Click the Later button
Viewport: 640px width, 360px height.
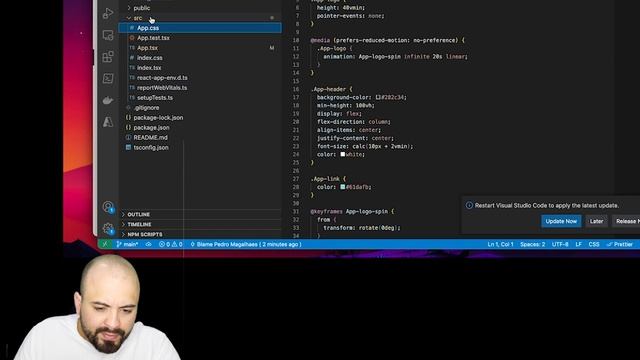click(596, 221)
